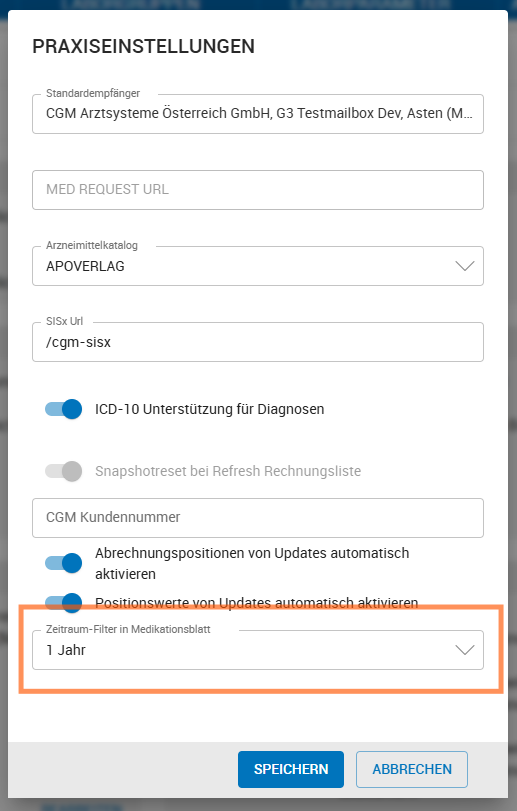This screenshot has height=811, width=517.
Task: Toggle ICD-10 Unterstützung für Diagnosen switch
Action: [64, 409]
